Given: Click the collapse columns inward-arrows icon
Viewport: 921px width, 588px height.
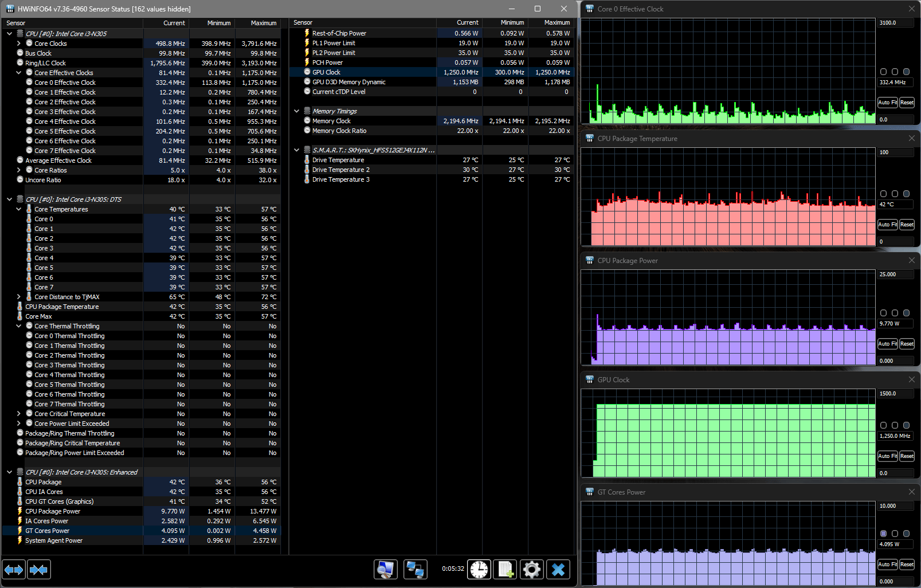Looking at the screenshot, I should pyautogui.click(x=39, y=570).
